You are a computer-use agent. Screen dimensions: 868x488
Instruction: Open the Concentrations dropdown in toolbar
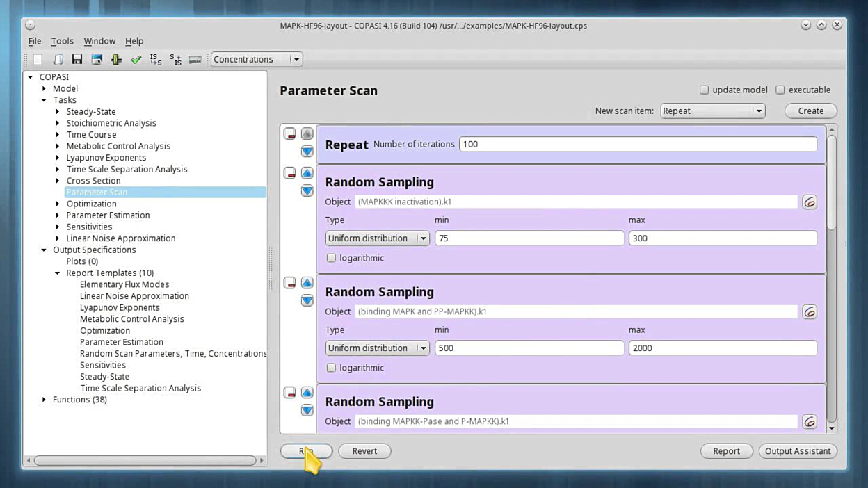256,60
